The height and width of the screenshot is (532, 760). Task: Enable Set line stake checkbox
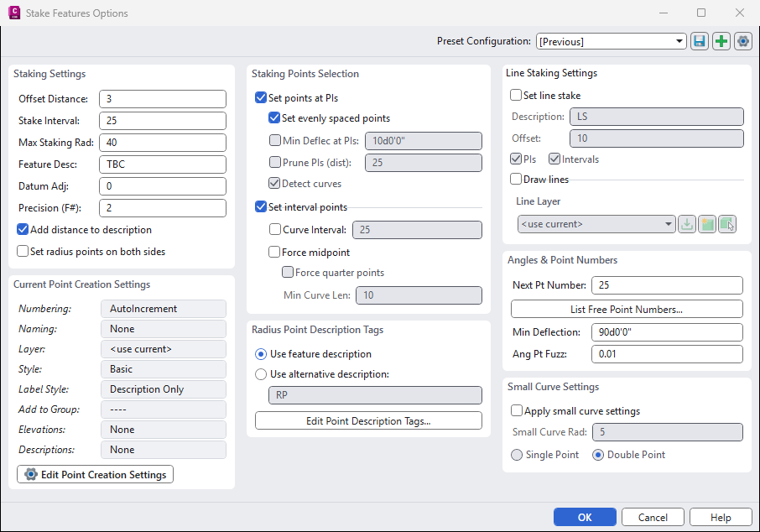click(516, 95)
